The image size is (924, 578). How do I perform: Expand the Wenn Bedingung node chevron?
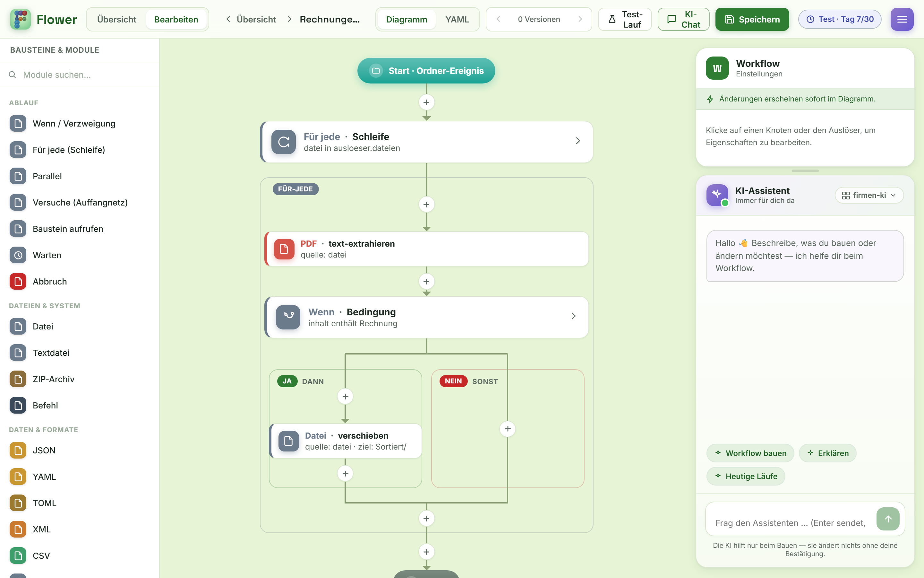point(573,316)
